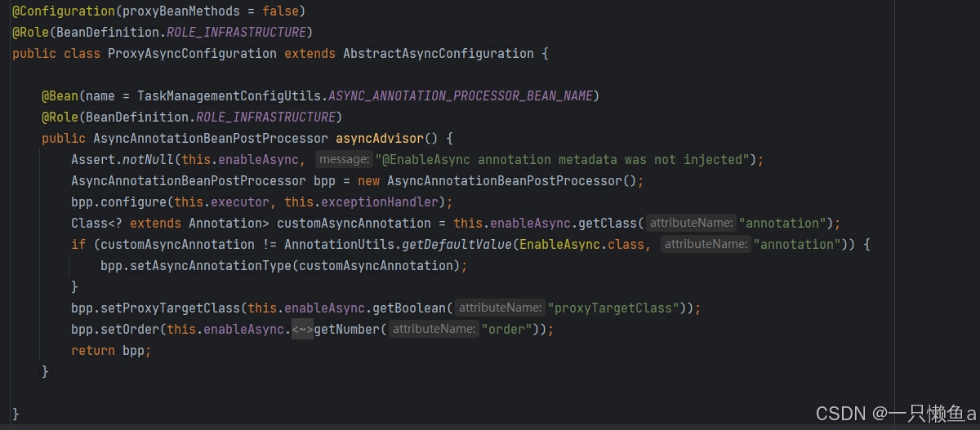Select the TaskManagementConfigUtils reference
The width and height of the screenshot is (980, 430).
[229, 96]
